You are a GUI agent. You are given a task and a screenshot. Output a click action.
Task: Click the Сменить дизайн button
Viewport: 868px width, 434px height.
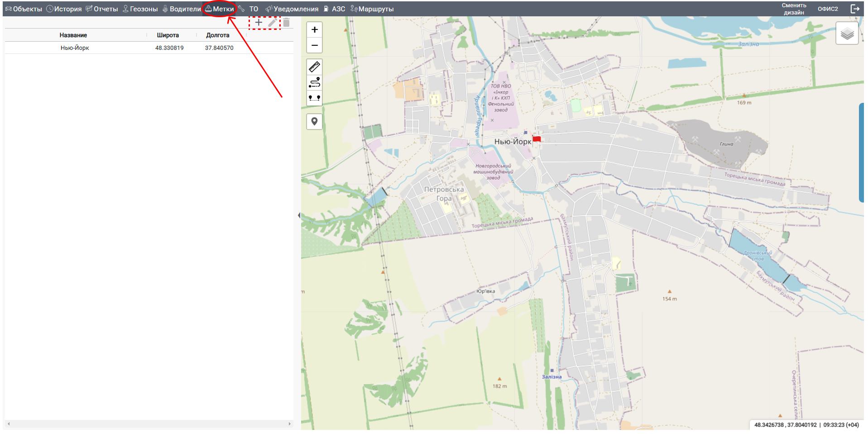(794, 9)
